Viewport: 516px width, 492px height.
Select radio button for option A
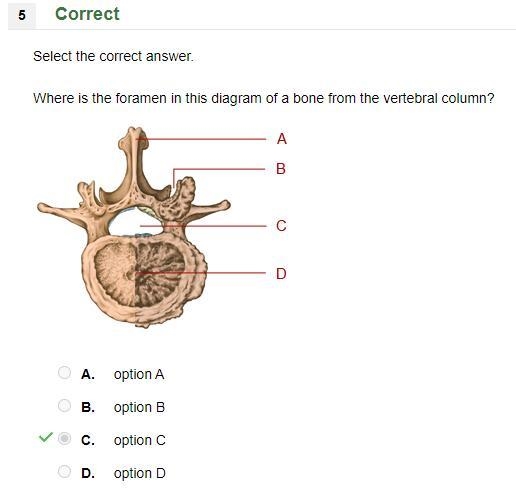[x=64, y=373]
